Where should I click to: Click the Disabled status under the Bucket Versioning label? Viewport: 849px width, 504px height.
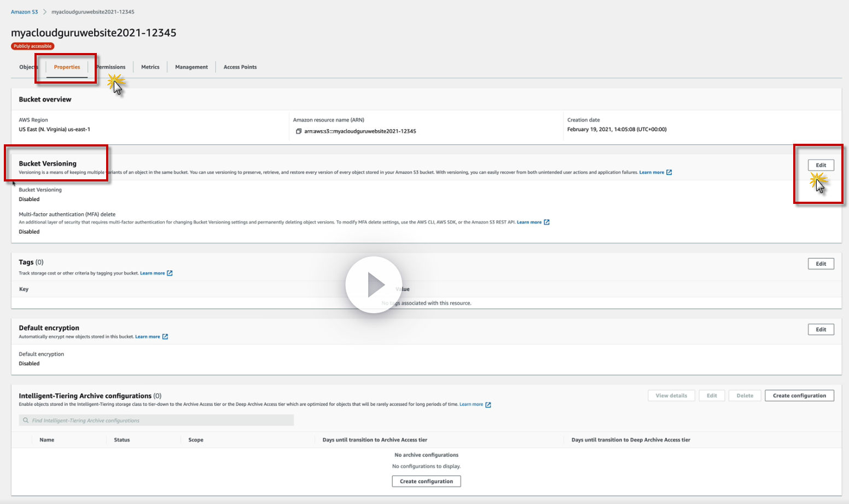point(29,200)
